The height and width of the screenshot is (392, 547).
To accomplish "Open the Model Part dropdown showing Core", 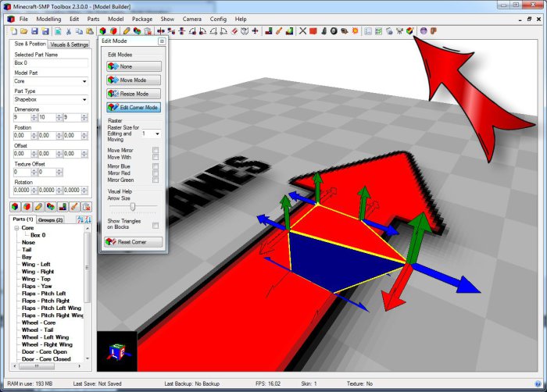I will click(84, 81).
